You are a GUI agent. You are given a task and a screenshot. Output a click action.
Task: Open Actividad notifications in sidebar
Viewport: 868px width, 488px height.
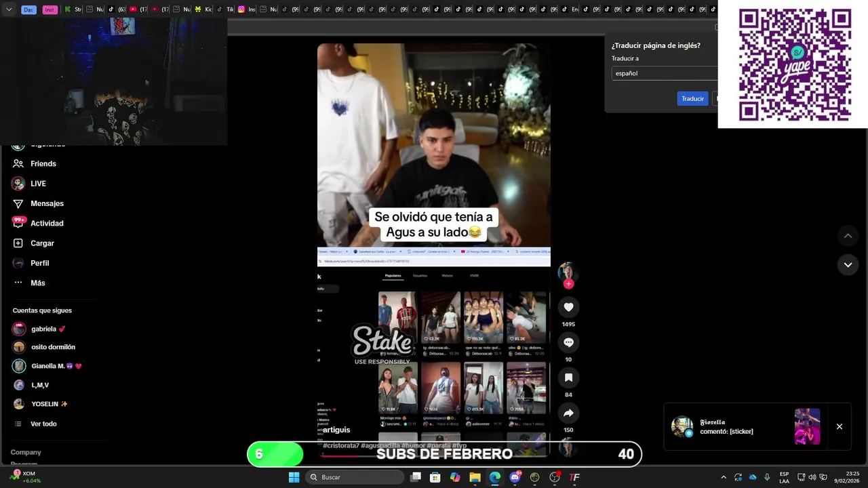(38, 223)
